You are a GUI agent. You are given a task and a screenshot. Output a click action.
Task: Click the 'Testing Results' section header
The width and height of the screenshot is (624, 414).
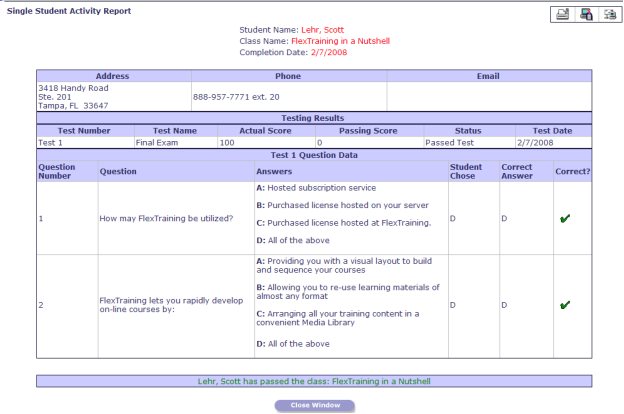point(313,118)
